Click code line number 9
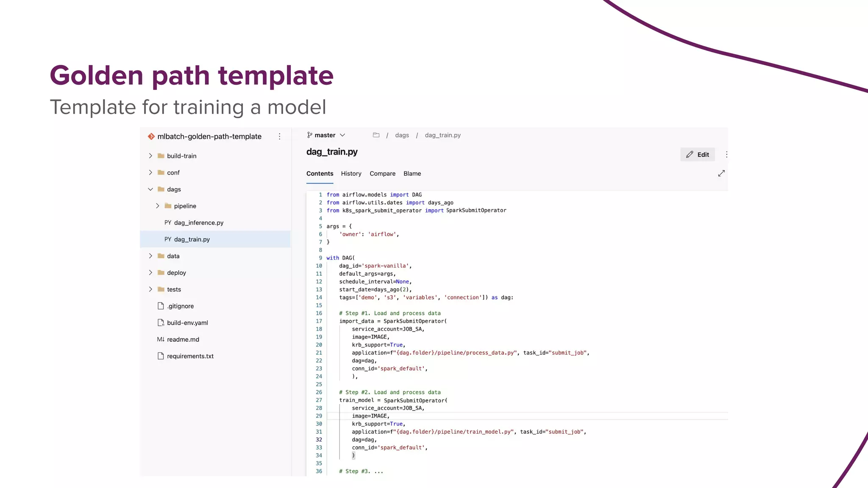This screenshot has height=488, width=868. [x=320, y=258]
